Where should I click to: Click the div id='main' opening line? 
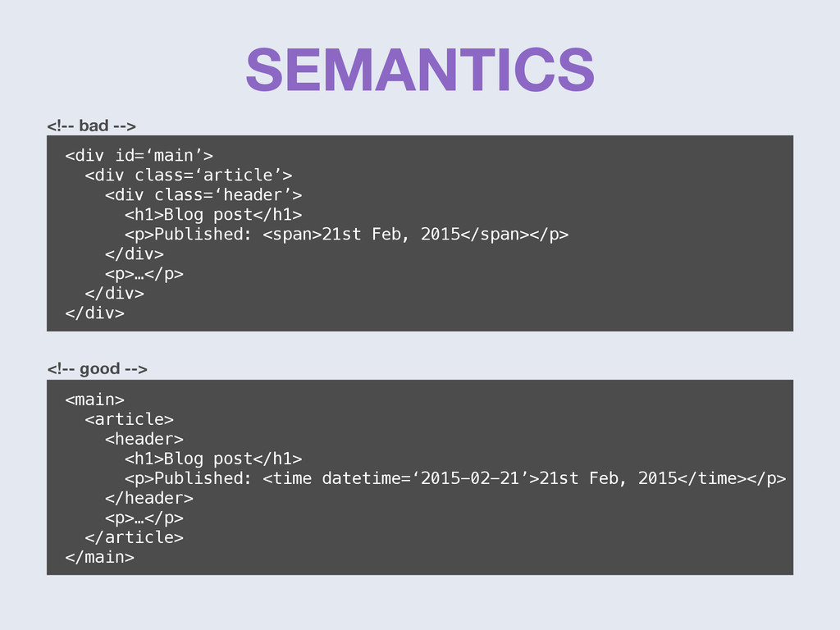pos(139,155)
